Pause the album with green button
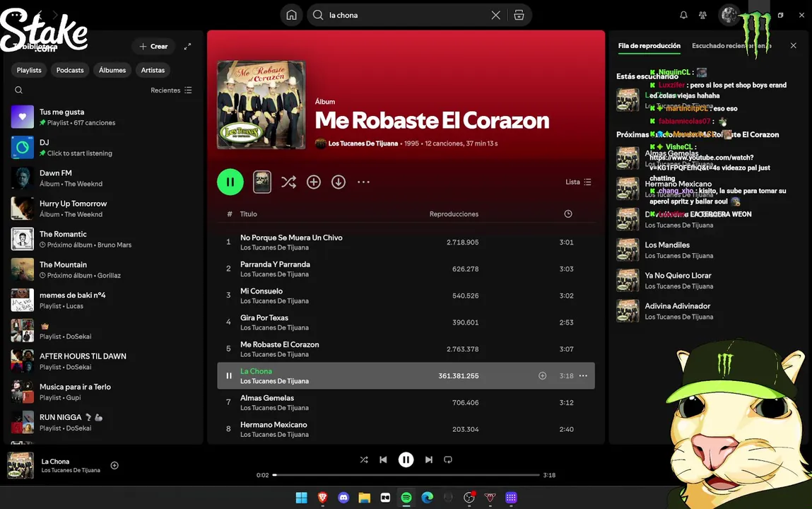Image resolution: width=812 pixels, height=509 pixels. pos(230,182)
